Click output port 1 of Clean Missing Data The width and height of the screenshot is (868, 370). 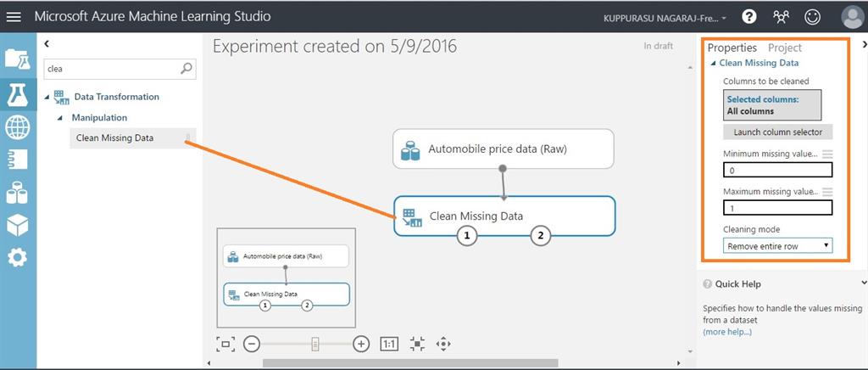coord(467,235)
